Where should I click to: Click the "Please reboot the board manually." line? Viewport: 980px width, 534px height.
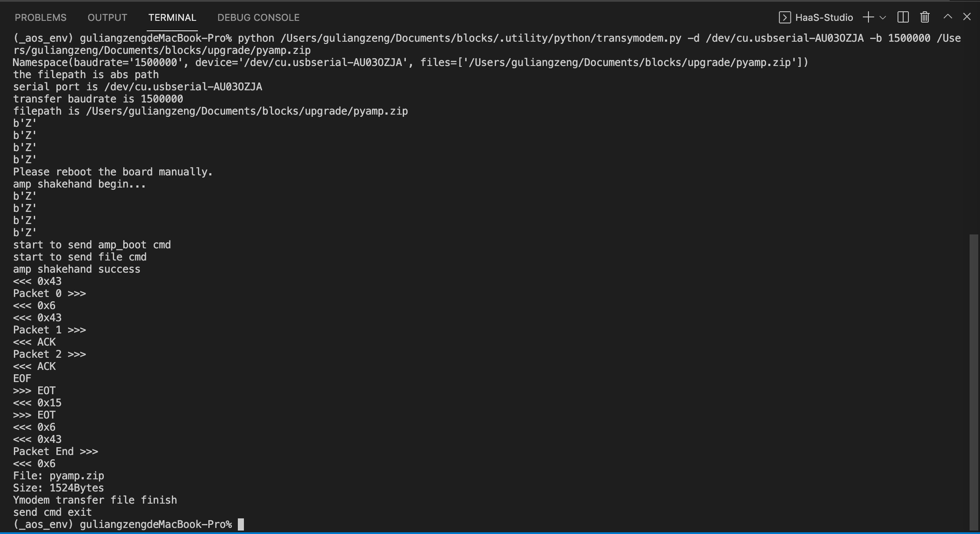point(113,172)
